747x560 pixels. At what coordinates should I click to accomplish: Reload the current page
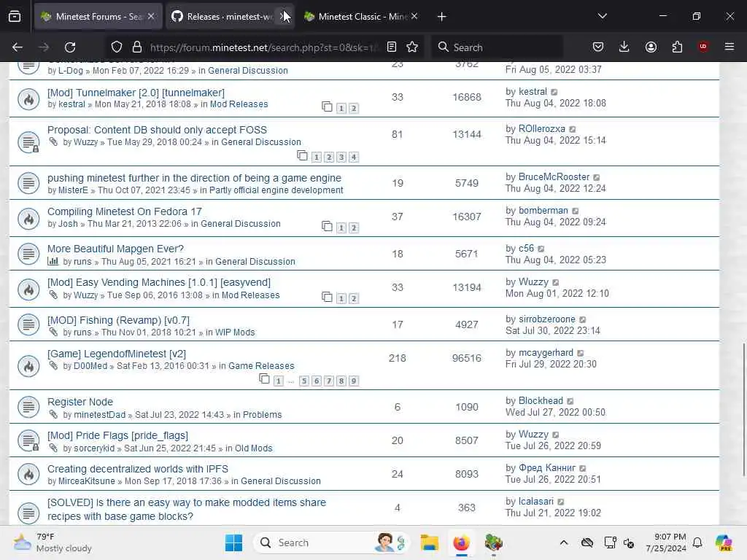70,47
